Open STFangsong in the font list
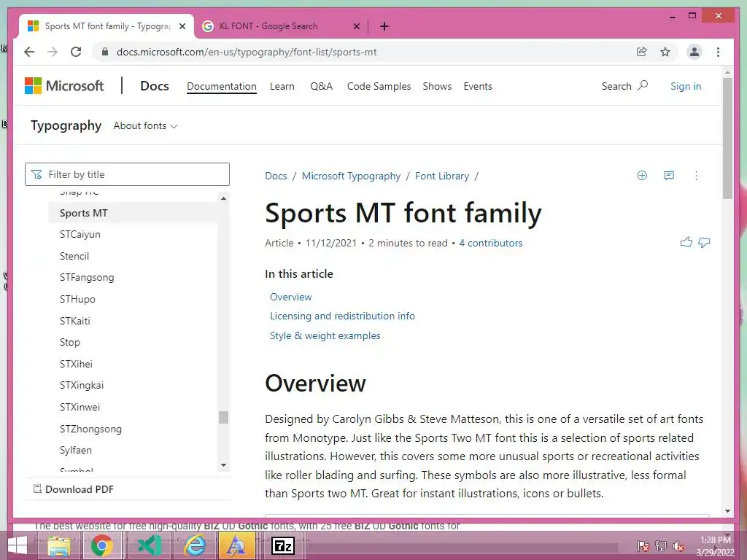747x560 pixels. point(87,277)
